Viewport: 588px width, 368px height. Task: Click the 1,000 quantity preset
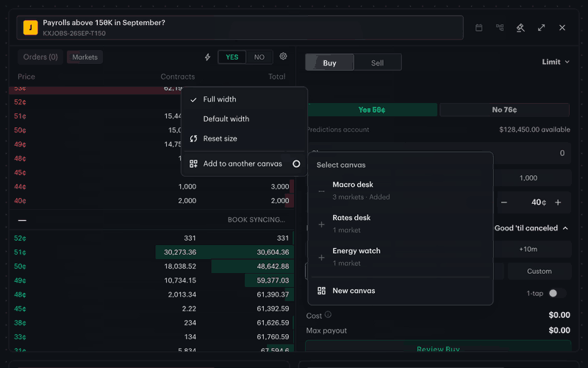(x=528, y=178)
